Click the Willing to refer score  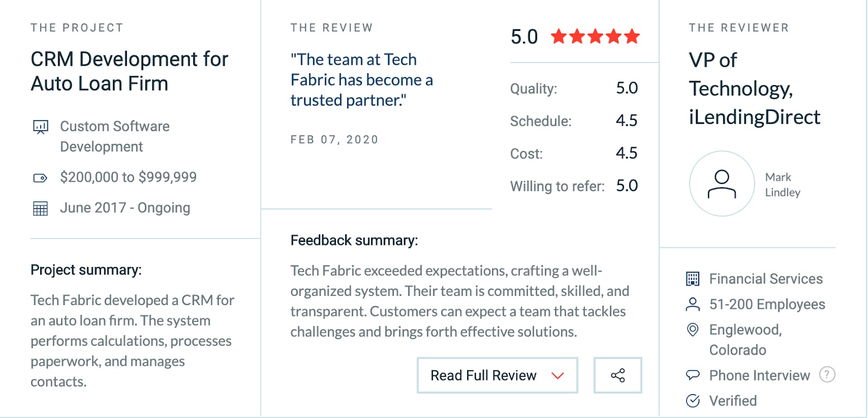point(627,186)
